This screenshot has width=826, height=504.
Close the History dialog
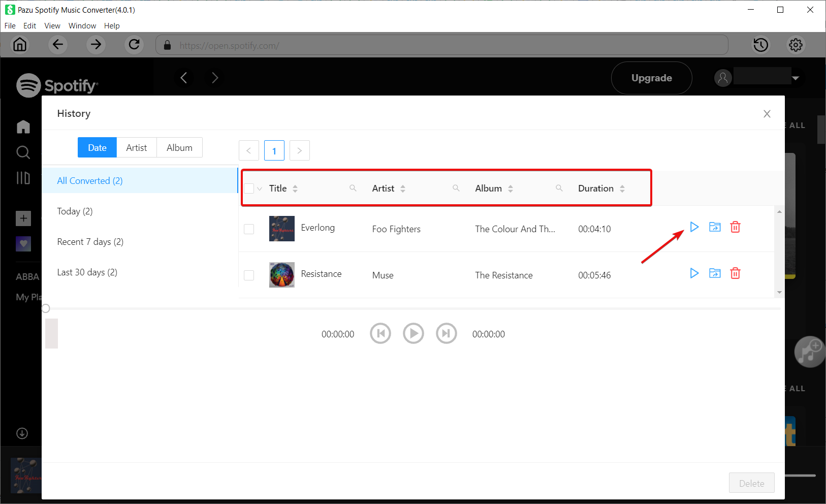pyautogui.click(x=767, y=114)
